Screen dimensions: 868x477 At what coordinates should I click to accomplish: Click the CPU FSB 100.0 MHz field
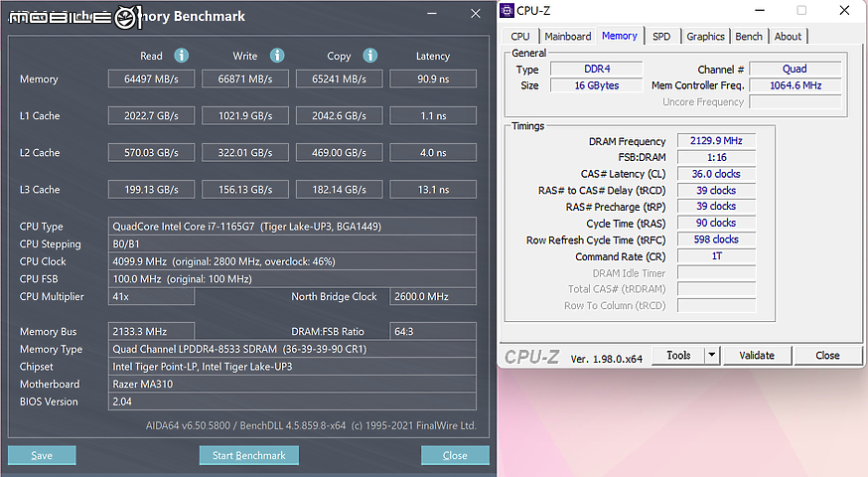point(292,278)
